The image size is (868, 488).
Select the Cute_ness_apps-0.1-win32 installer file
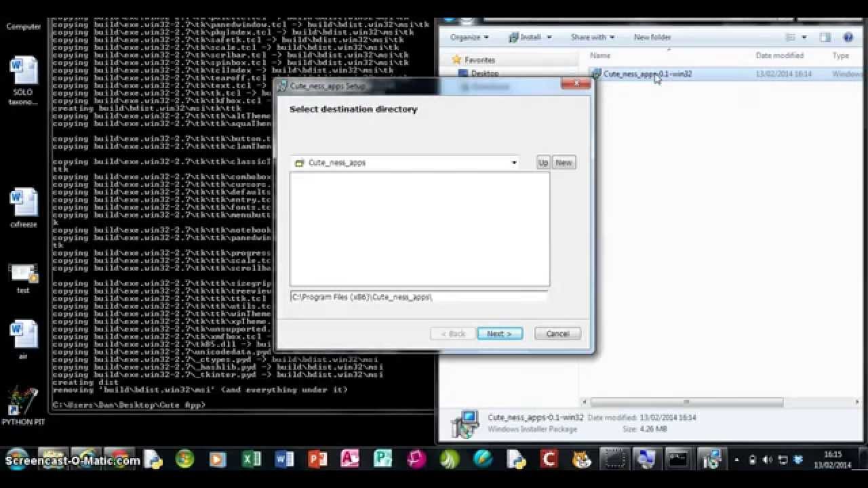(x=648, y=74)
